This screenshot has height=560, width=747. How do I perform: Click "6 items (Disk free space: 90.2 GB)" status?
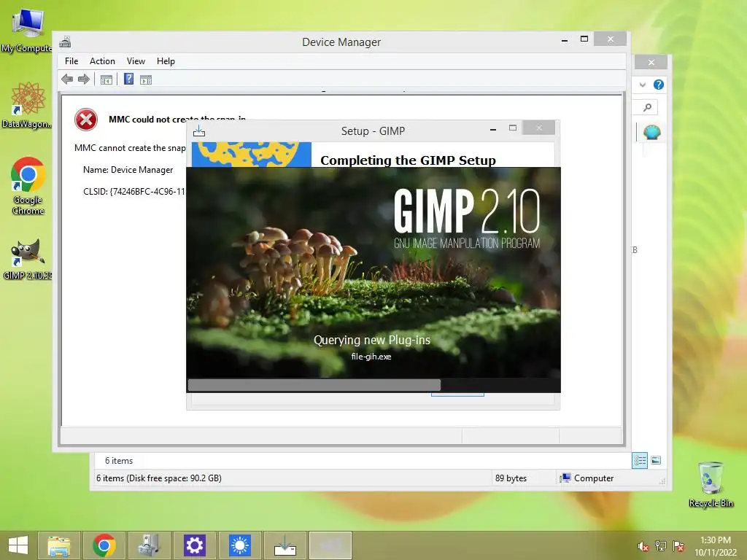158,478
